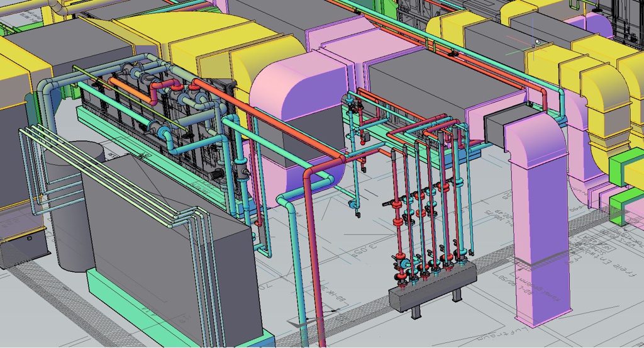
Task: Click the left support leg of the manifold
Action: [x=416, y=312]
